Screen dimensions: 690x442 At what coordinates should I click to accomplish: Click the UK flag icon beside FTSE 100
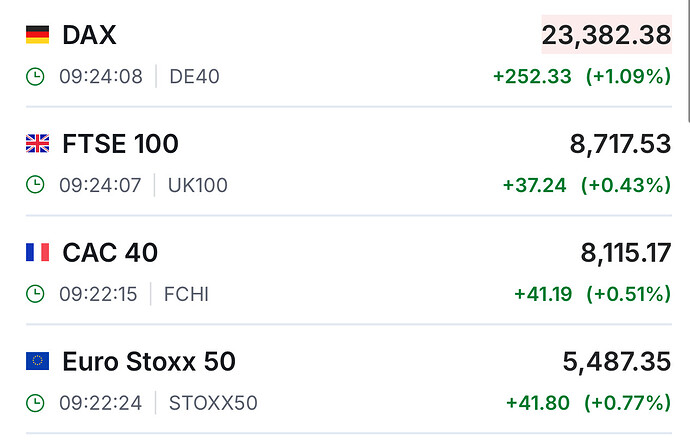pyautogui.click(x=37, y=145)
